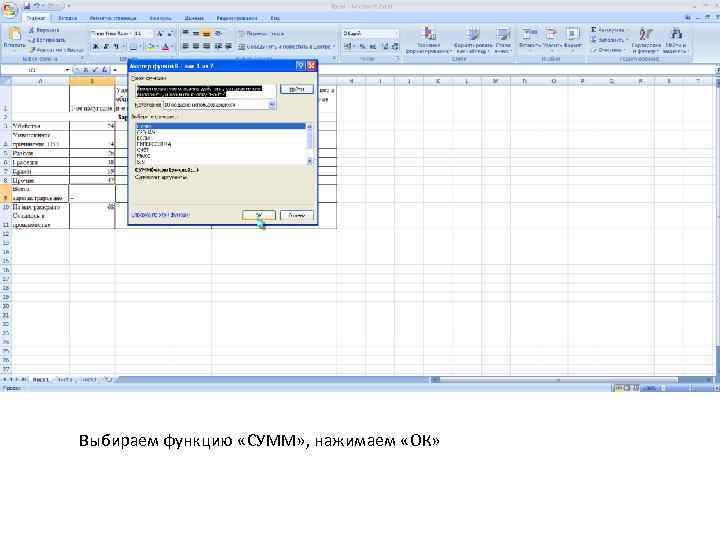
Task: Decrease indent icon
Action: (218, 46)
